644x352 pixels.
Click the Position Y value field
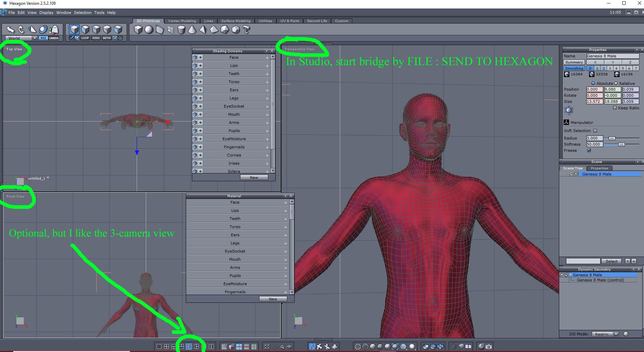point(612,89)
